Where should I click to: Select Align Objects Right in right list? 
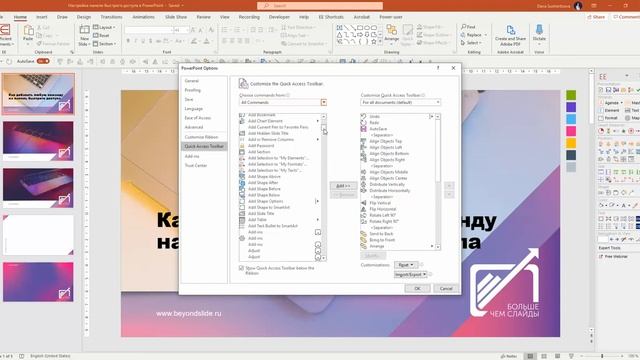[387, 160]
